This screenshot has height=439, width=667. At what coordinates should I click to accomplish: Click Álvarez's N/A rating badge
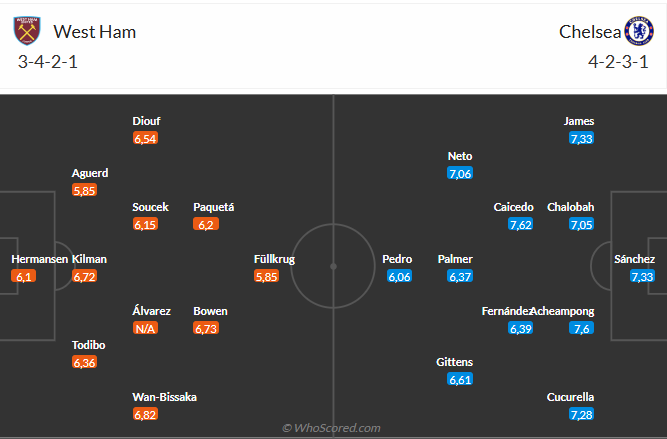145,328
